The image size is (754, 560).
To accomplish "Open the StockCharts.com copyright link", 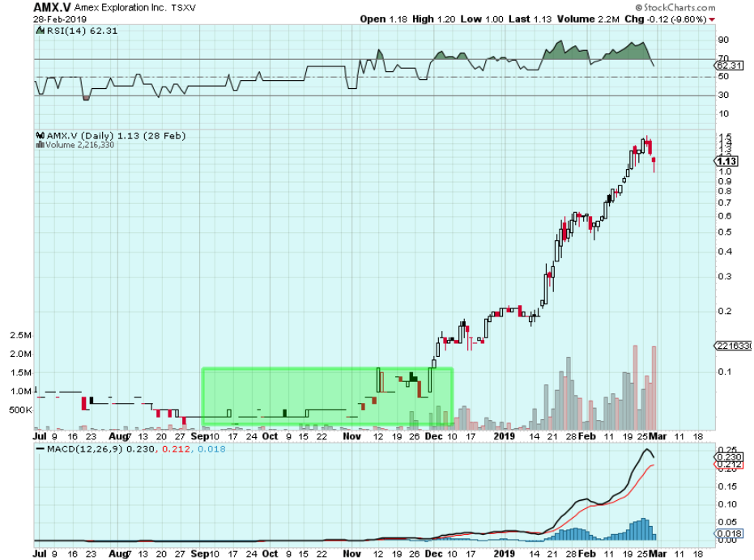I will click(x=675, y=7).
